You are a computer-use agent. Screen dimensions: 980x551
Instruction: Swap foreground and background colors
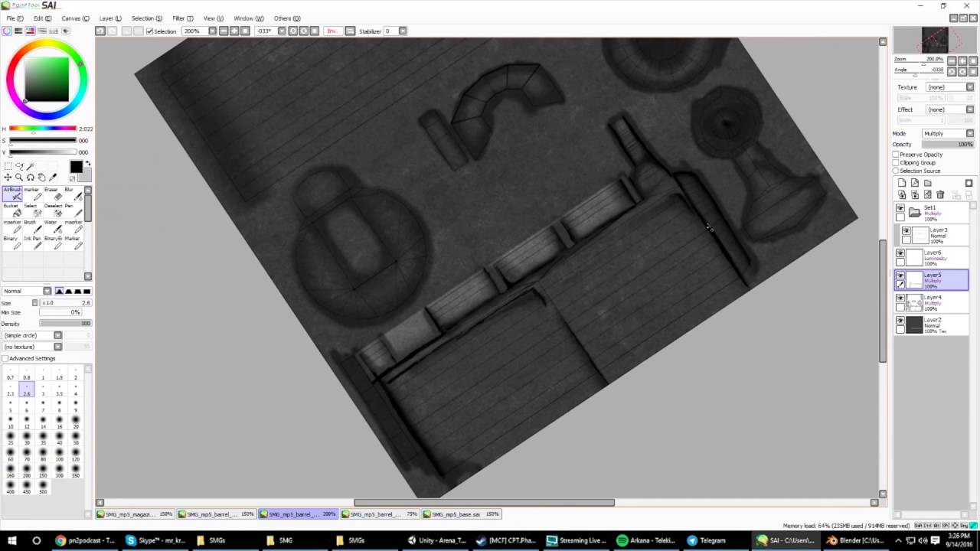point(88,163)
